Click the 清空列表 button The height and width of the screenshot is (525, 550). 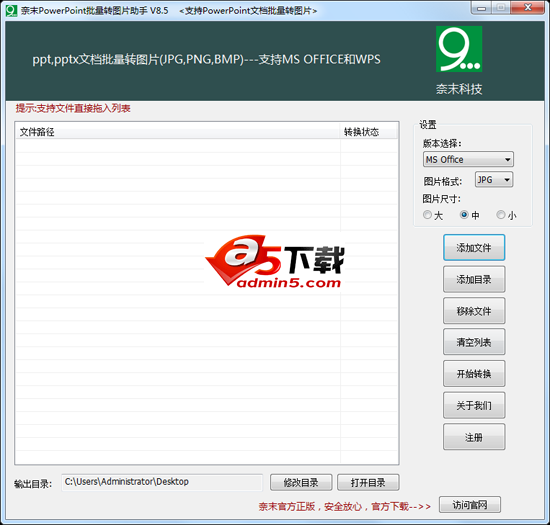[x=474, y=342]
